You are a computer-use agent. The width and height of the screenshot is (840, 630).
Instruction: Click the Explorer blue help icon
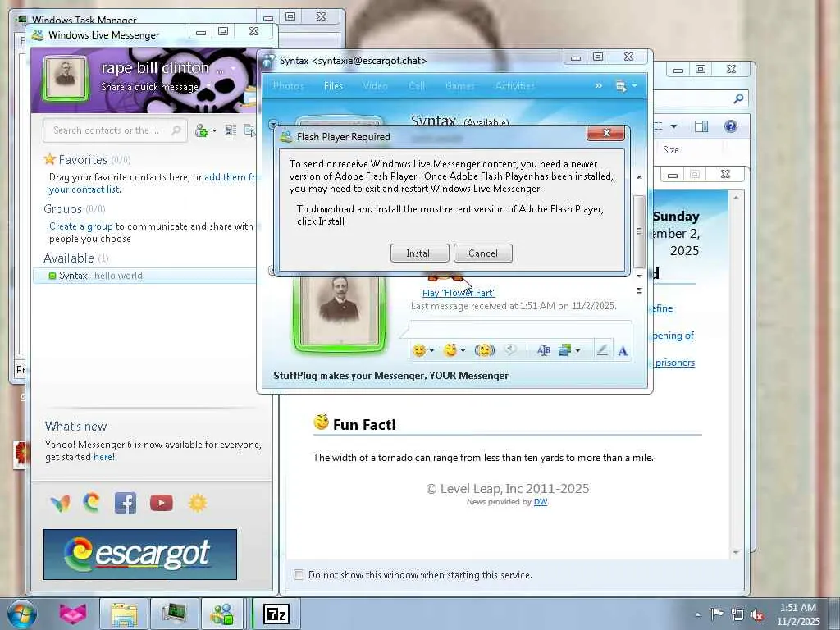(x=731, y=126)
